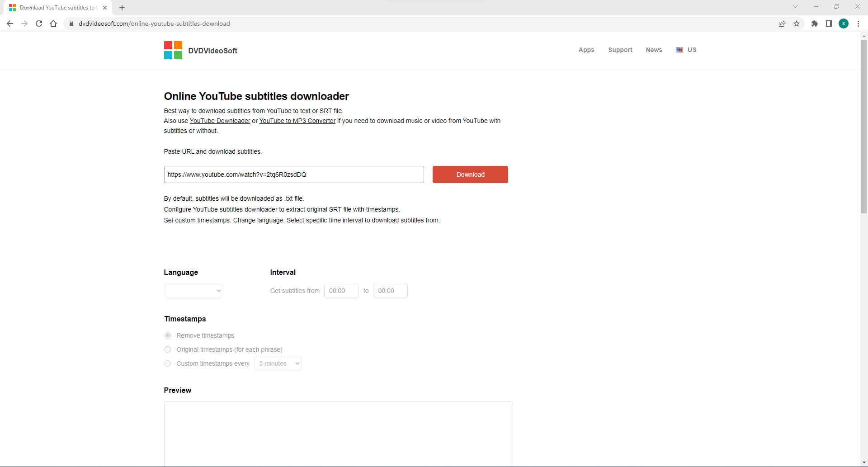Screen dimensions: 868x467
Task: Click the Timestamps section heading
Action: 185,319
